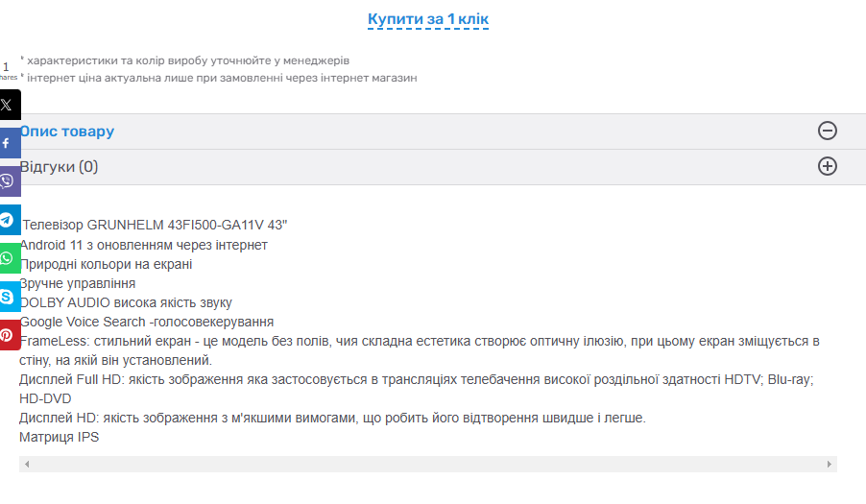Pin this product on Pinterest

pyautogui.click(x=8, y=334)
